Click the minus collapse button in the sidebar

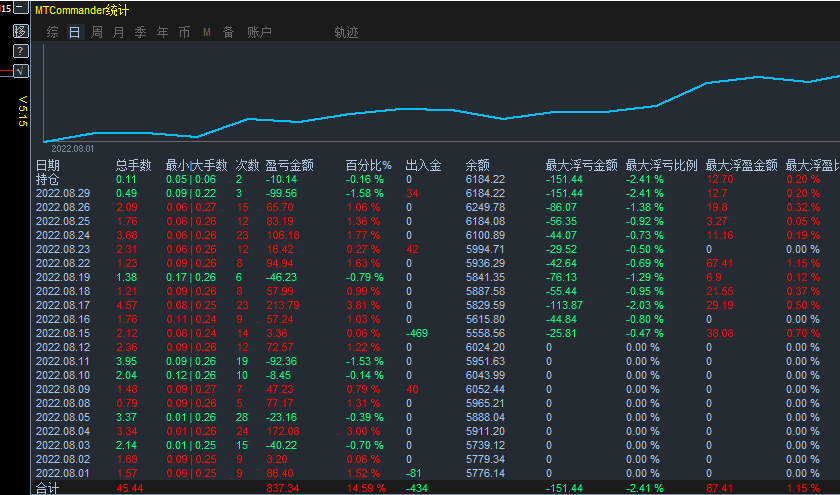pyautogui.click(x=20, y=8)
